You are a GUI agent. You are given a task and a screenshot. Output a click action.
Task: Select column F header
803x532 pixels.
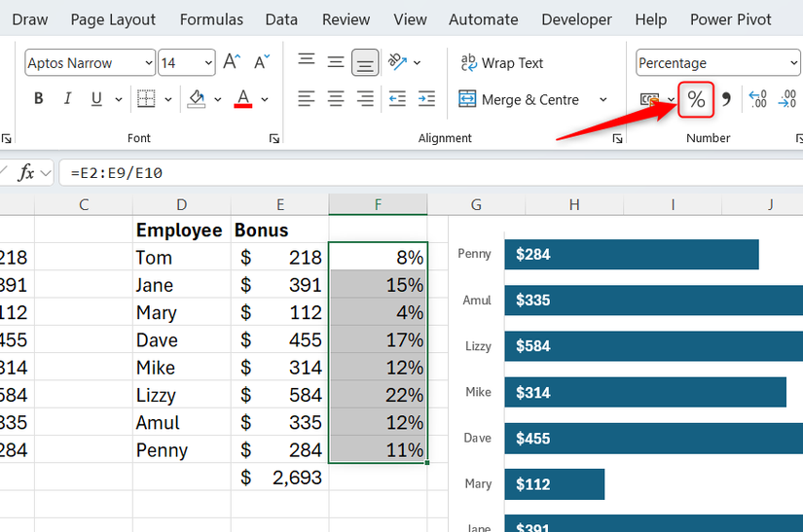pos(378,204)
